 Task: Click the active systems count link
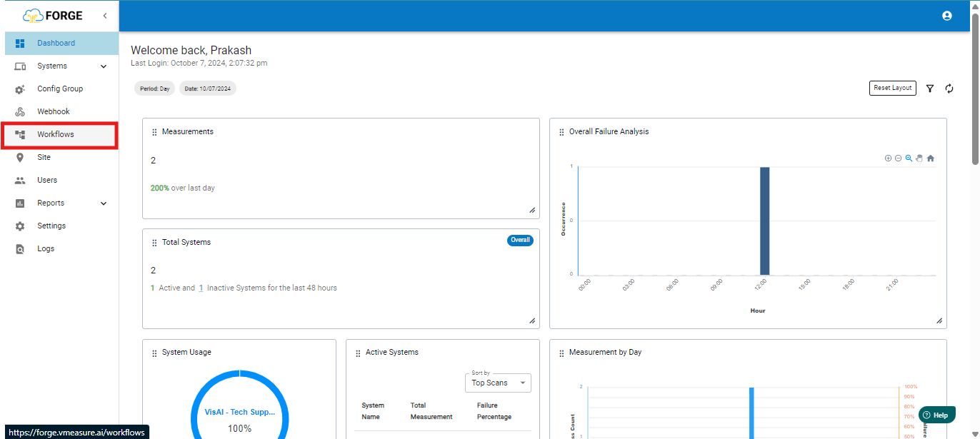click(x=153, y=288)
